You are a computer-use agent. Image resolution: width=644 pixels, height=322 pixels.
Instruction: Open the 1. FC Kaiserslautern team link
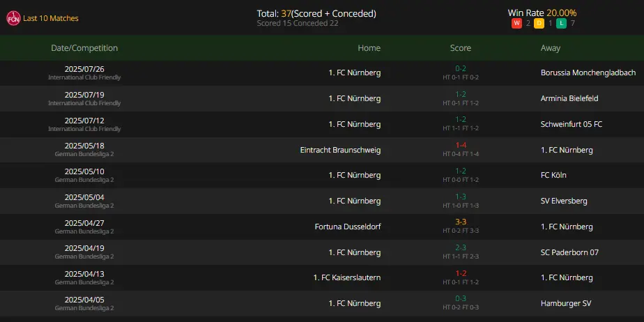coord(346,277)
